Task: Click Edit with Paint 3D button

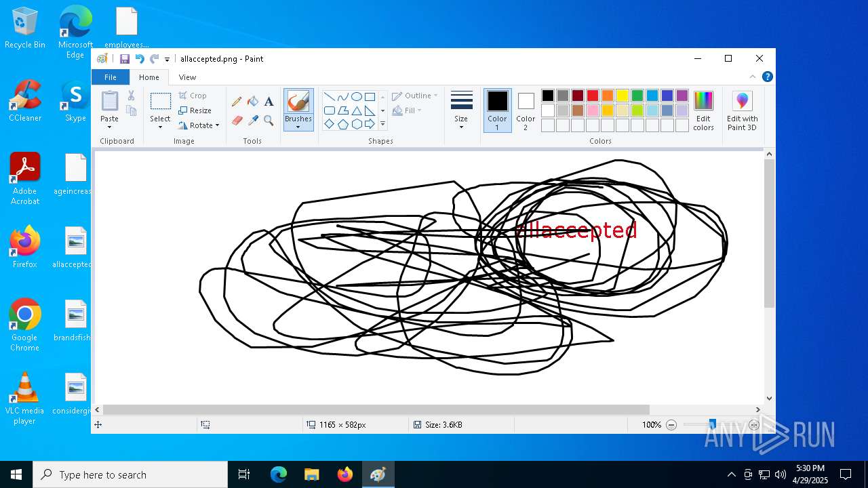Action: 742,110
